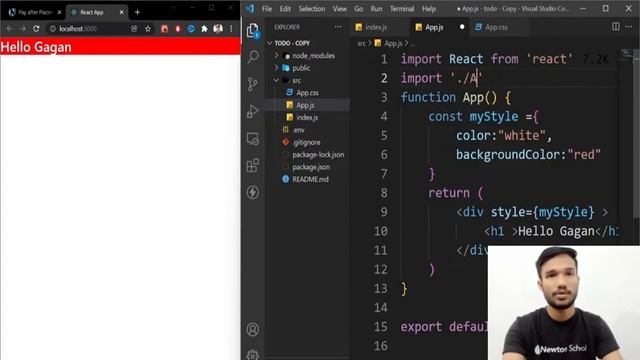
Task: Open App.css in the file explorer
Action: tap(307, 93)
